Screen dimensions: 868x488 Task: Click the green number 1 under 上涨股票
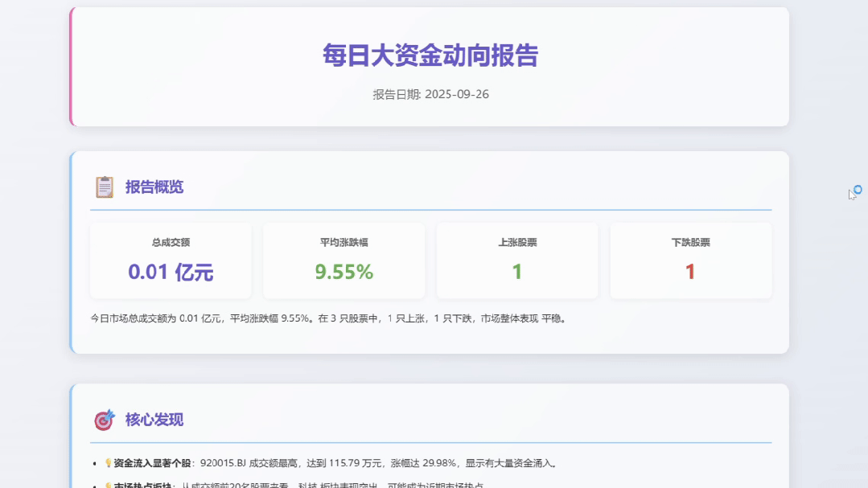(516, 271)
